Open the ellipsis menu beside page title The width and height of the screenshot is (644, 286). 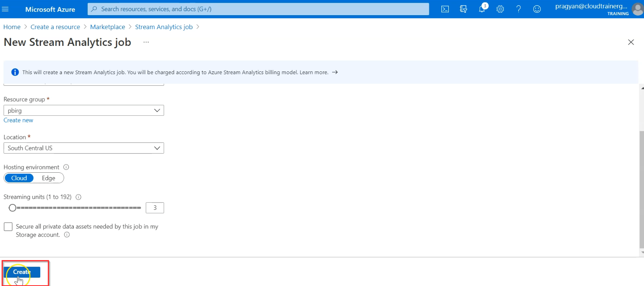click(x=146, y=42)
